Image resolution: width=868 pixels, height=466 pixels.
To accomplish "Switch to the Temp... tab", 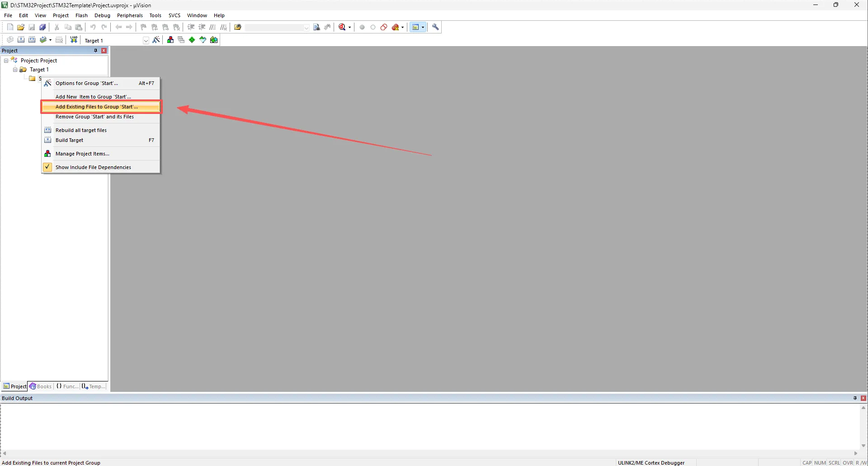I will pyautogui.click(x=94, y=386).
